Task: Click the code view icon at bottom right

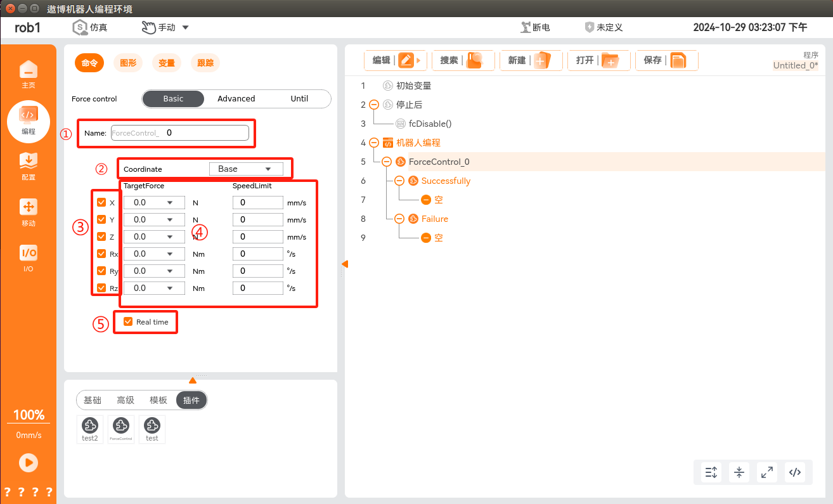Action: tap(795, 472)
